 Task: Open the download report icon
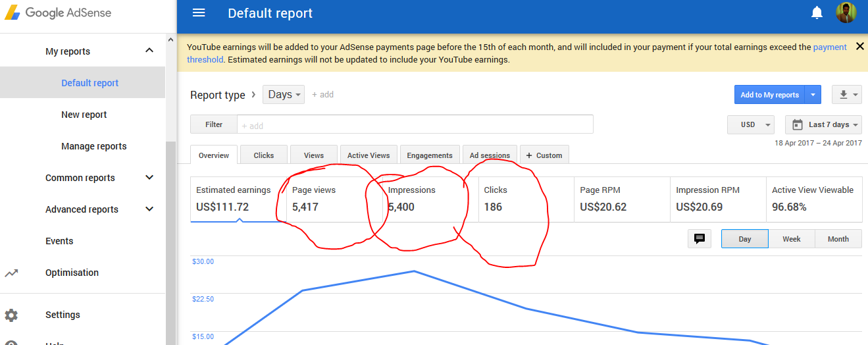click(846, 95)
